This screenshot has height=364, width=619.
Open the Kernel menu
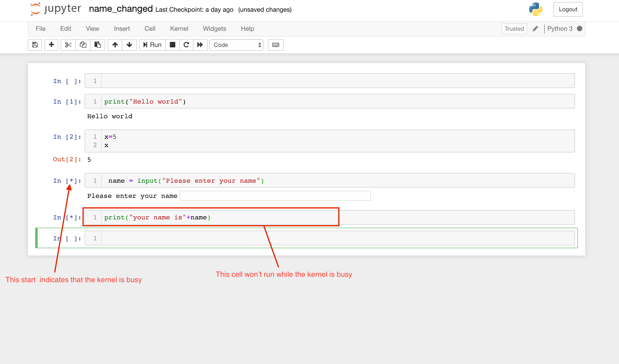click(x=179, y=29)
